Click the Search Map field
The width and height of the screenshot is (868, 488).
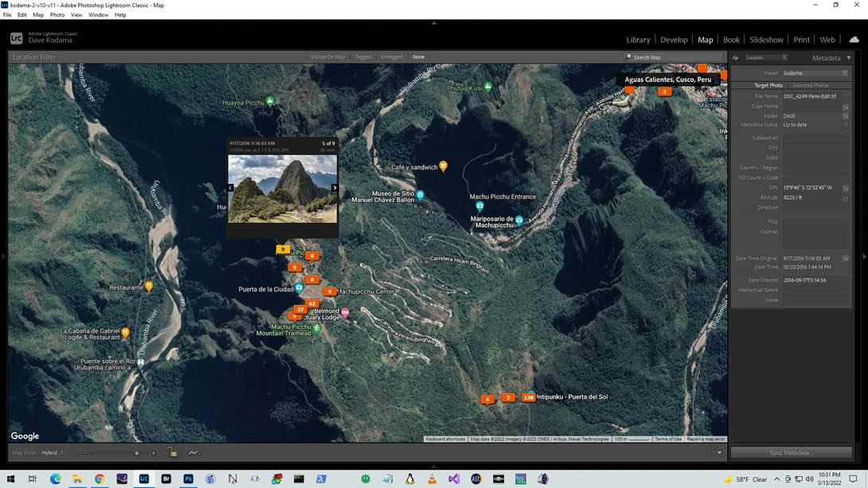click(673, 57)
